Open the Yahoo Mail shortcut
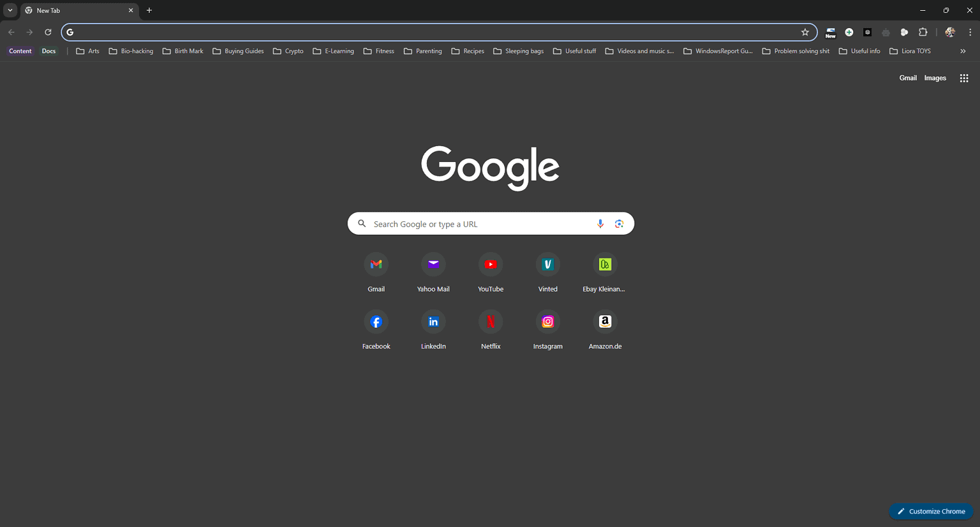Screen dimensions: 980x527 [433, 263]
